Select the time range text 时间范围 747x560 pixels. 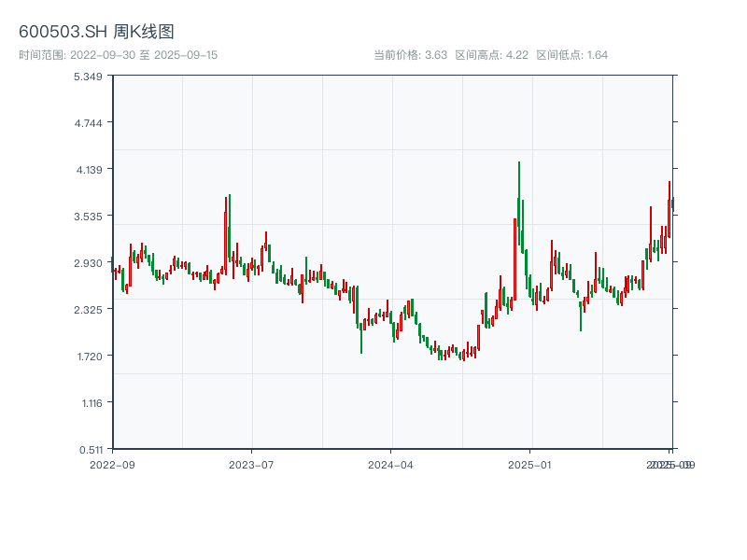coord(118,55)
